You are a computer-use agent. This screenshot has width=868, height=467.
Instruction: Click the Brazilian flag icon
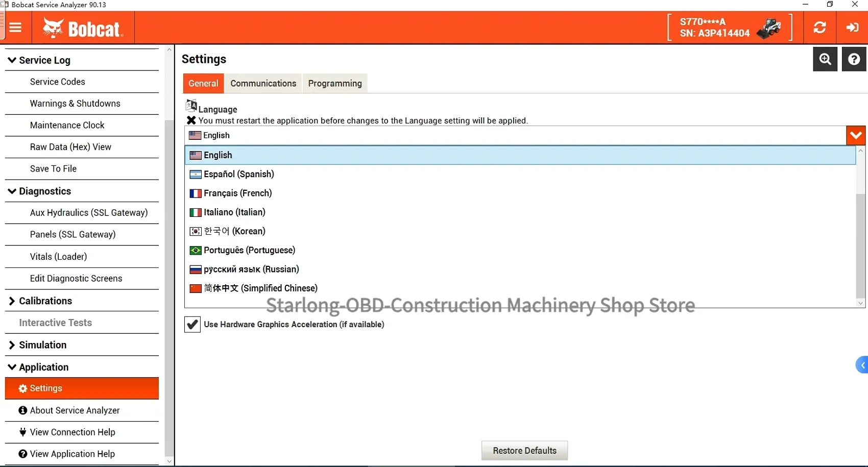tap(195, 250)
